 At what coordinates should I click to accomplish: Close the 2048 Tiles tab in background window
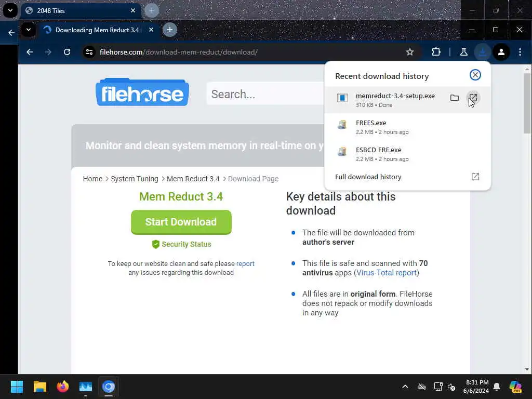click(133, 10)
